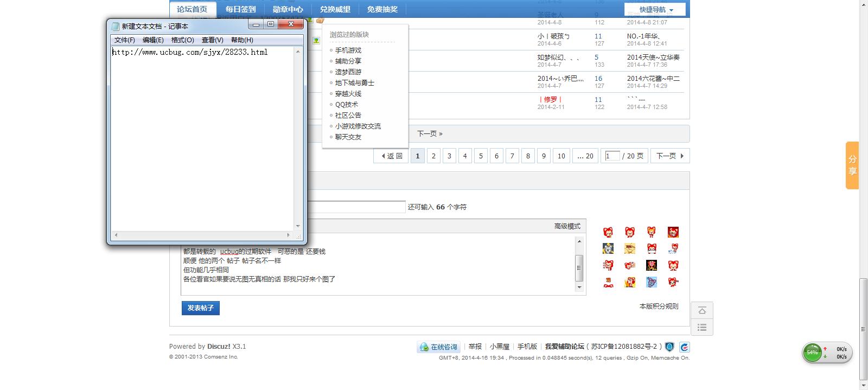Open last poster 2014天使~立华奏 link
Viewport: 868px width, 390px height.
(x=653, y=57)
